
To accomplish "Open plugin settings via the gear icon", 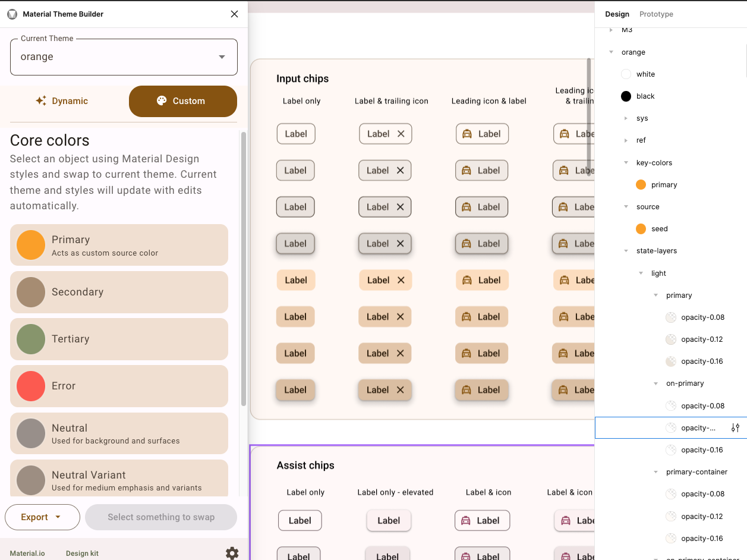I will pyautogui.click(x=232, y=553).
